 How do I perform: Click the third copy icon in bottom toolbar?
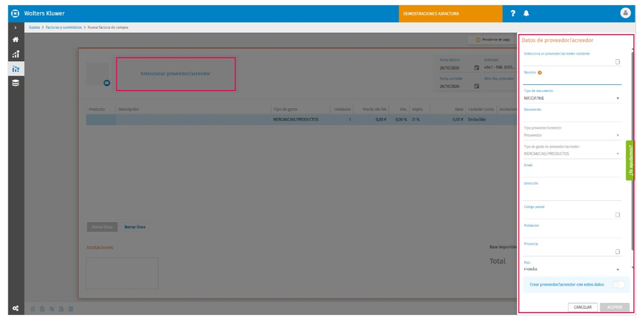click(x=52, y=309)
